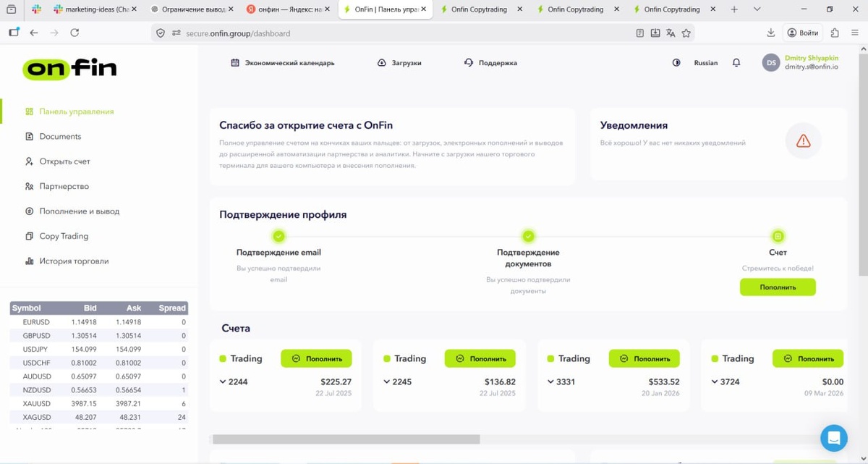Expand account 3331 chevron
Screen dimensions: 868x464
[x=551, y=381]
